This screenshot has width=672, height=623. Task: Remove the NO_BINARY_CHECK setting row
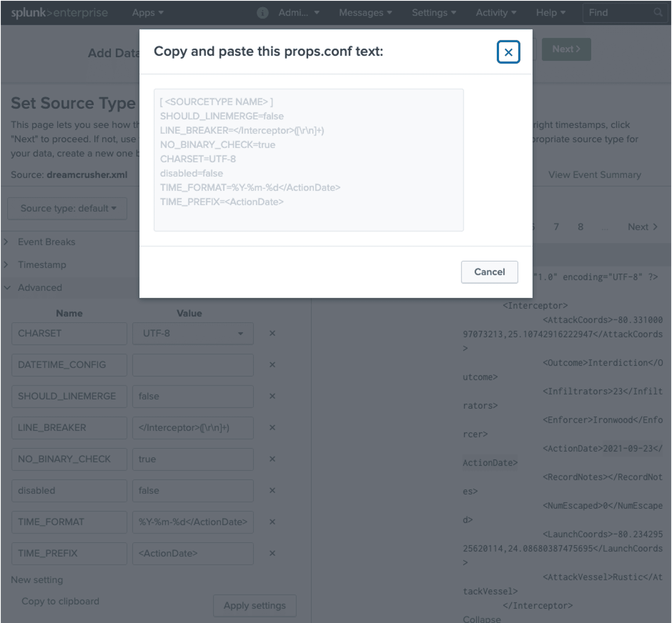point(272,459)
